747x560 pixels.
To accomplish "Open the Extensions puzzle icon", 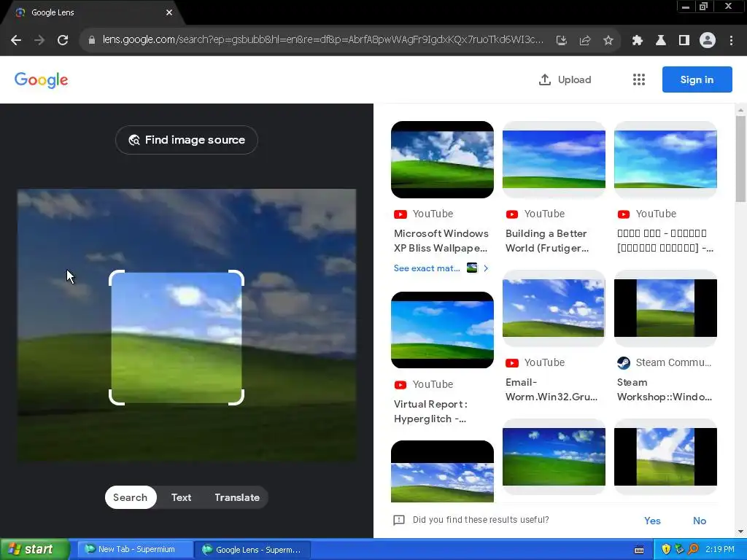I will tap(638, 41).
